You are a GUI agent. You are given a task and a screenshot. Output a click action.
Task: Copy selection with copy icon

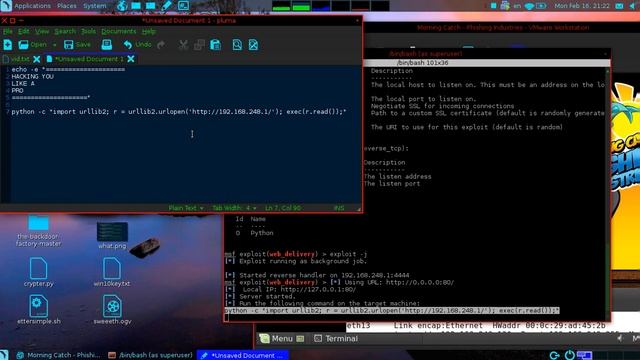199,45
